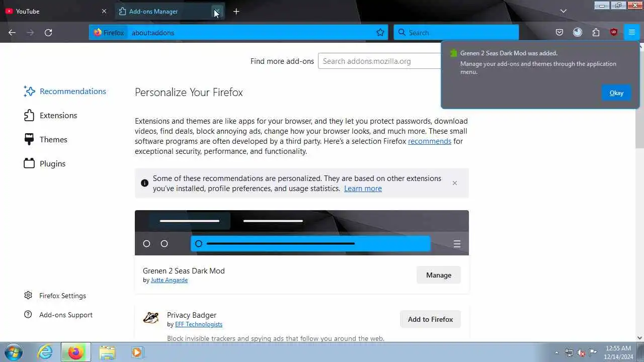Show hidden tray icons arrow

(556, 352)
